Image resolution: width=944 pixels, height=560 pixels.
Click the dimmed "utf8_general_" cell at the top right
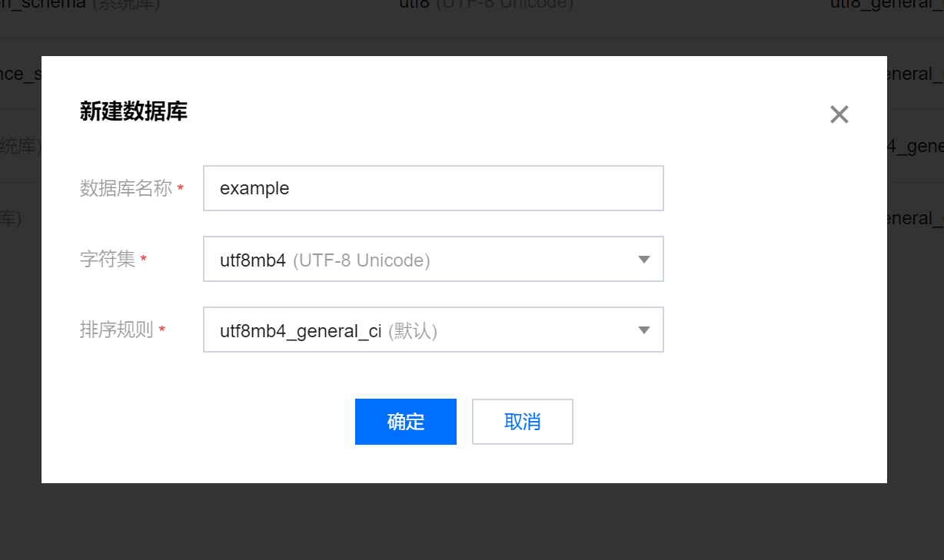886,5
